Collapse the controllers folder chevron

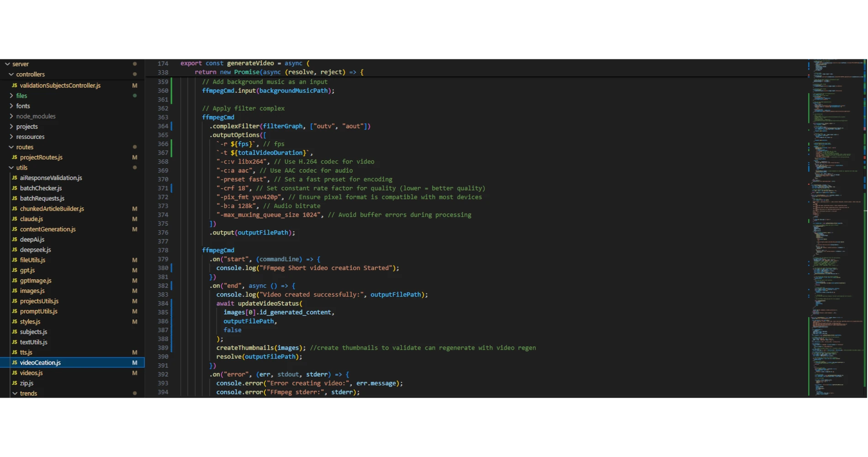point(11,74)
